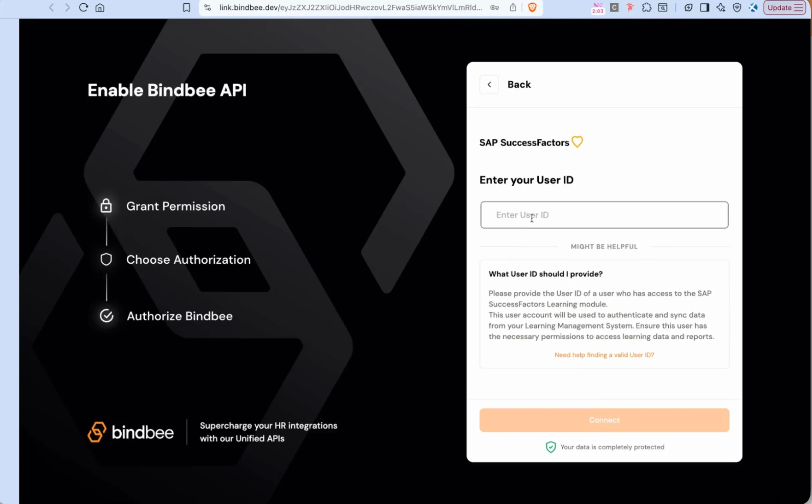Open Brave Shields lion icon
Image resolution: width=812 pixels, height=504 pixels.
click(x=532, y=7)
